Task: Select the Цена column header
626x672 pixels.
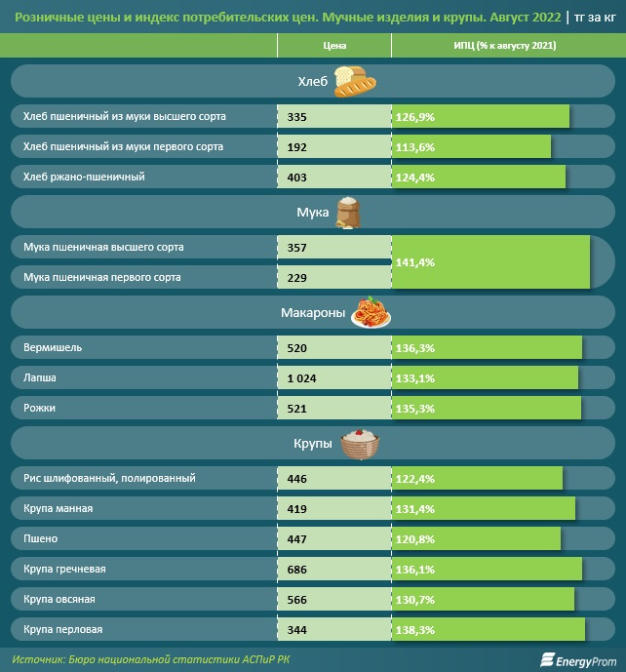Action: click(x=334, y=46)
